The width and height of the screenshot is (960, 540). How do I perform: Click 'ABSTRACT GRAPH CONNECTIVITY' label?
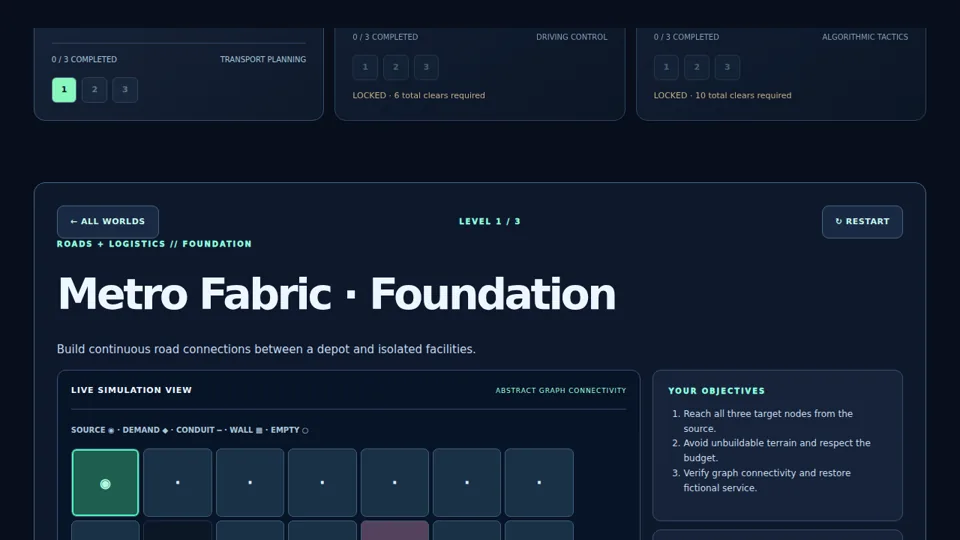pos(561,391)
